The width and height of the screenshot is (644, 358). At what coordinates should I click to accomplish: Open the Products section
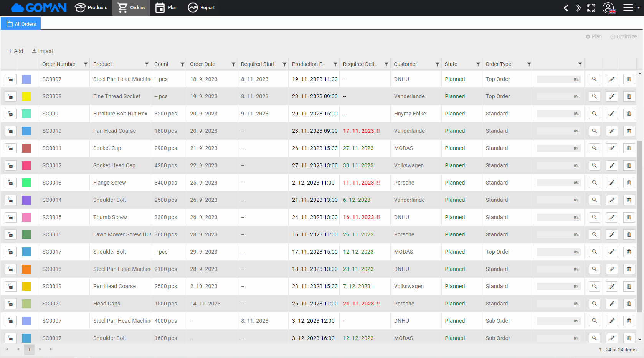click(x=91, y=8)
